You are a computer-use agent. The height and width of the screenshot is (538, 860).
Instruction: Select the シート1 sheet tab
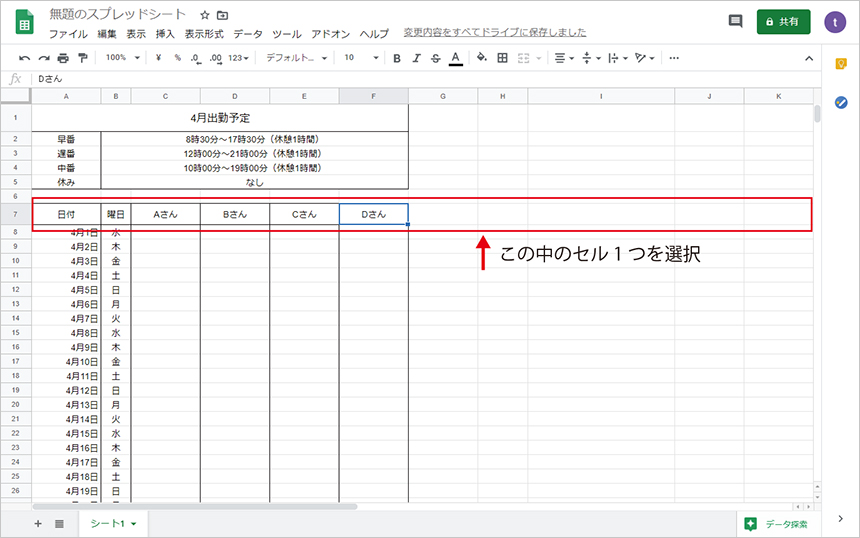click(x=113, y=524)
